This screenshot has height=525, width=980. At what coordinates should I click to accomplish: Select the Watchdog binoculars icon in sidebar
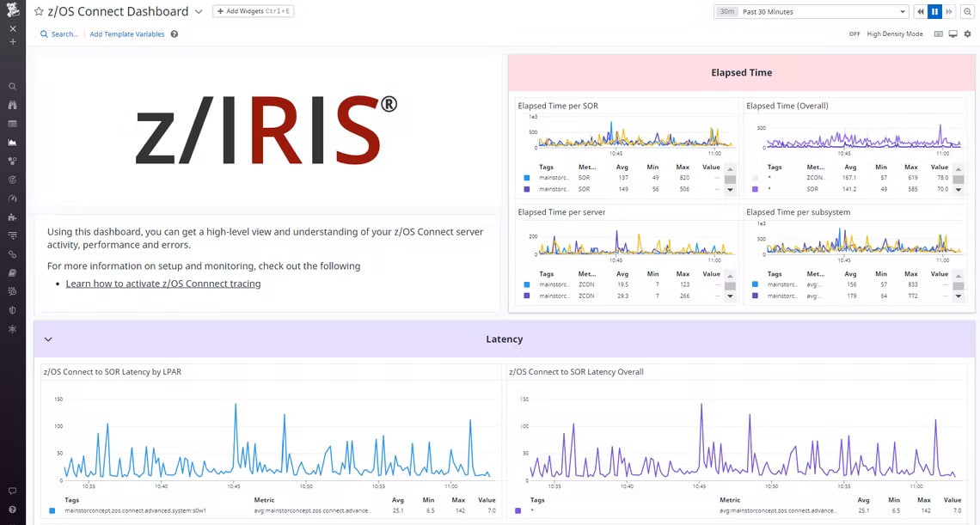[x=12, y=105]
